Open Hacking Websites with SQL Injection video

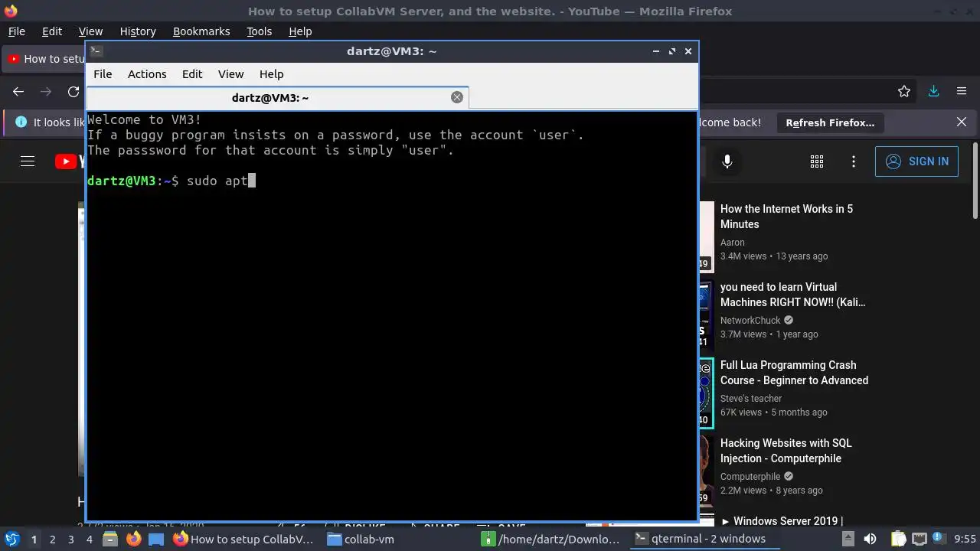click(786, 451)
